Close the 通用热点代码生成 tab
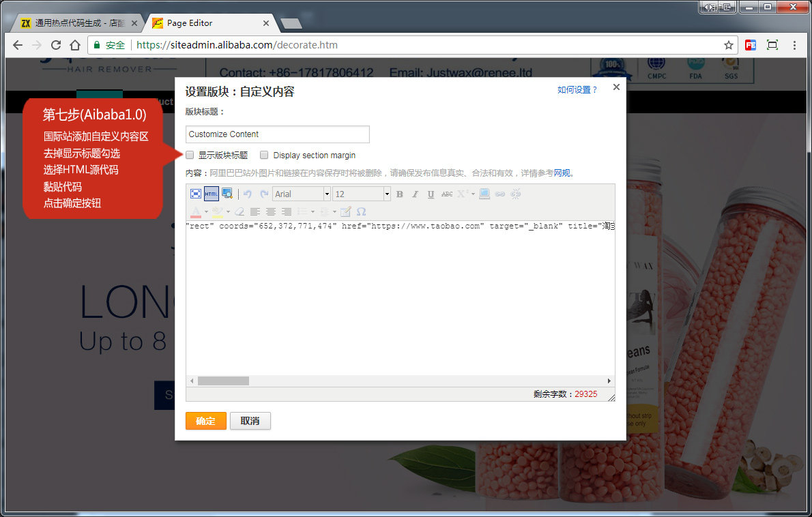This screenshot has height=517, width=812. coord(134,23)
